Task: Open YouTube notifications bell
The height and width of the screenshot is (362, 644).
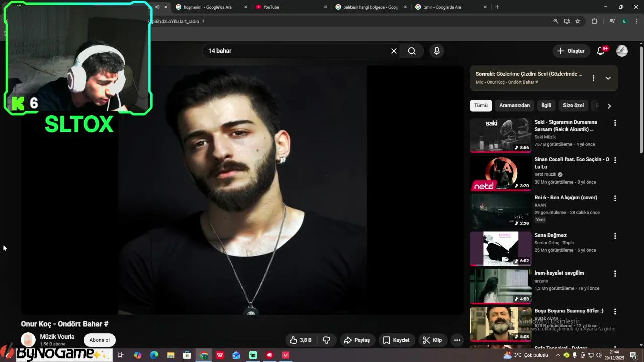Action: click(x=601, y=51)
